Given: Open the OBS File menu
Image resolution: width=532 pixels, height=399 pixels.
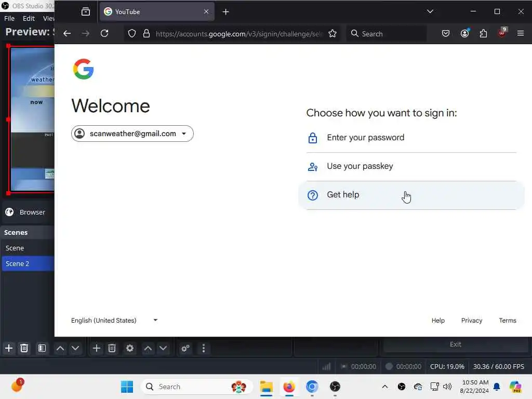Looking at the screenshot, I should point(9,18).
